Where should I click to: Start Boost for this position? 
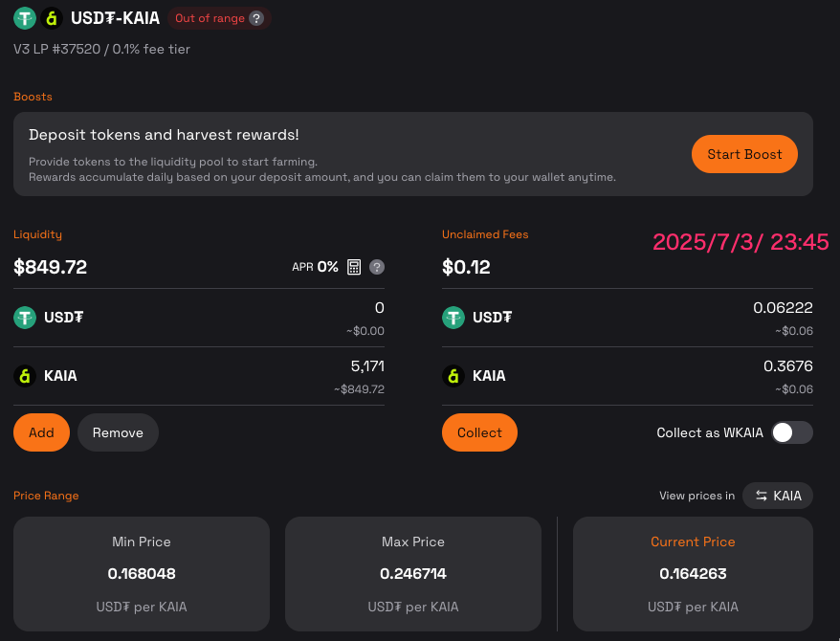coord(744,154)
